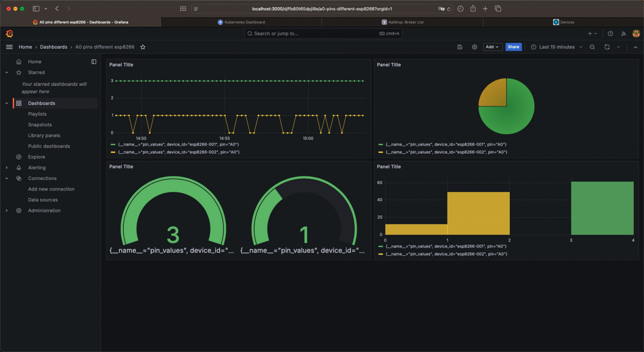Star the A0 pins dashboard
The image size is (644, 352).
[x=143, y=47]
